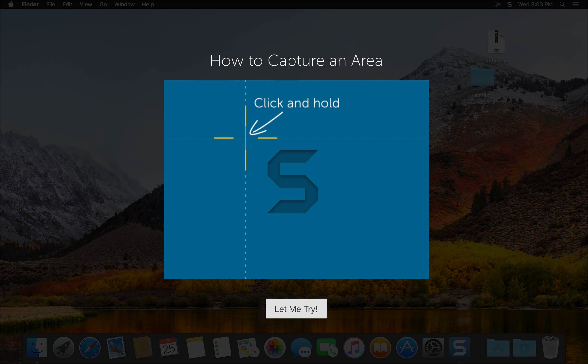Select the amtlib folder on desktop
The height and width of the screenshot is (364, 588).
482,82
